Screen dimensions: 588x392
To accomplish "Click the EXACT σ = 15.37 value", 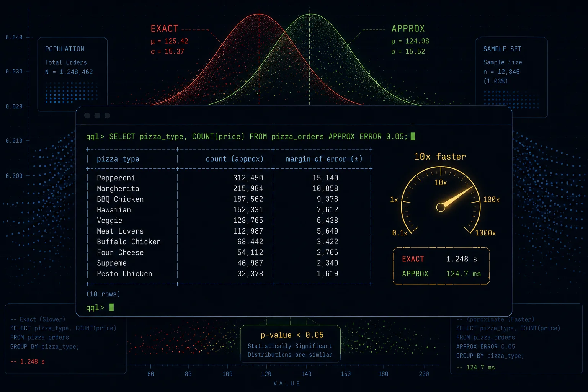I will pyautogui.click(x=167, y=51).
